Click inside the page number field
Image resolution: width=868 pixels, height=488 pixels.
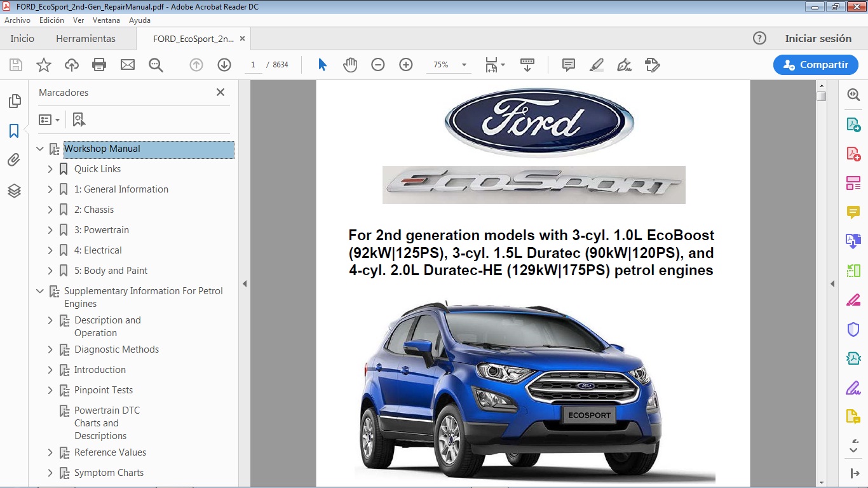click(252, 64)
